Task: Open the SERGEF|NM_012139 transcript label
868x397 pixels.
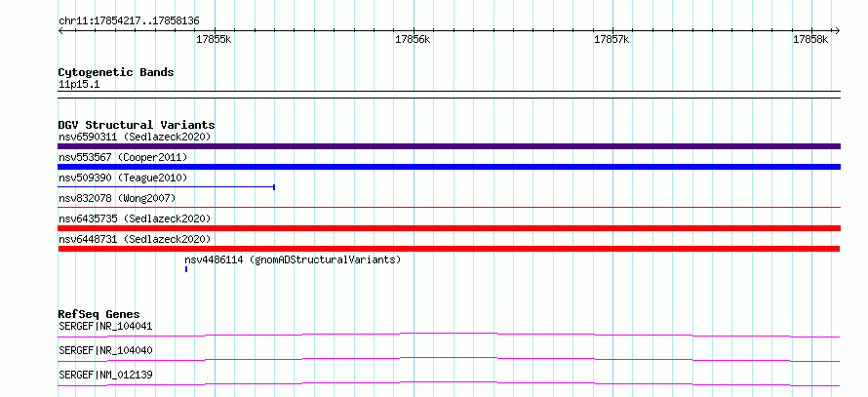Action: coord(105,375)
